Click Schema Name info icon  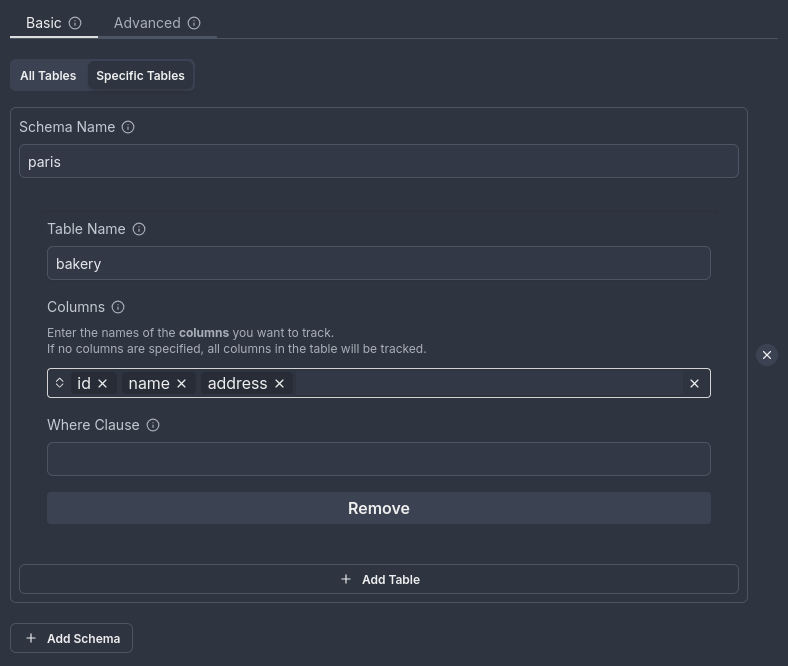click(128, 127)
